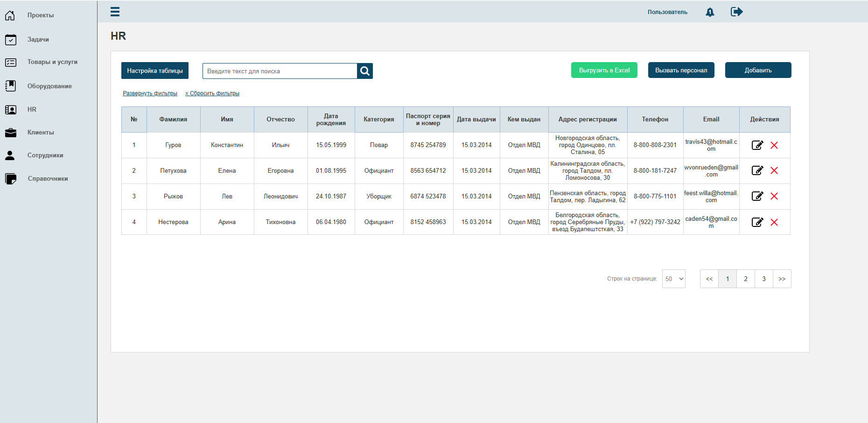Click the Добавить button

point(758,70)
